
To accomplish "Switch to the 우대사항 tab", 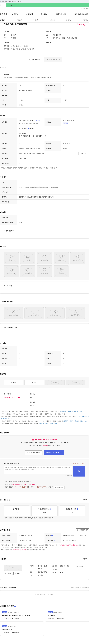I will click(x=36, y=20).
